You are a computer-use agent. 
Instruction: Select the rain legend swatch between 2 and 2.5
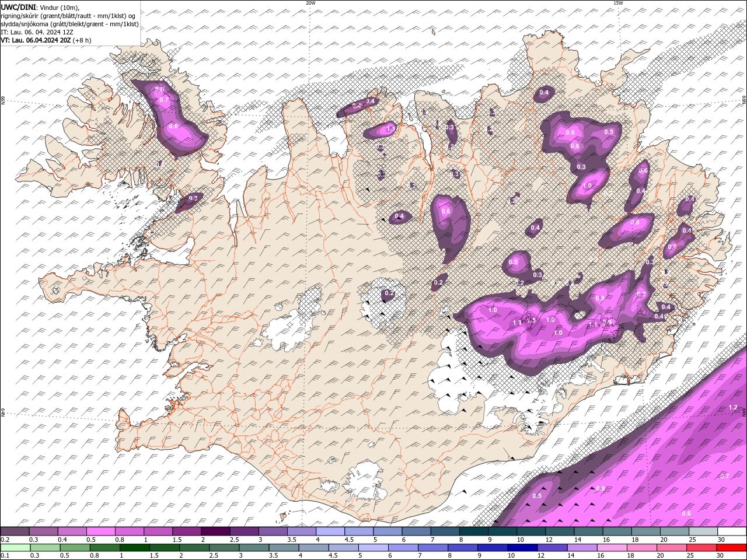pos(194,548)
